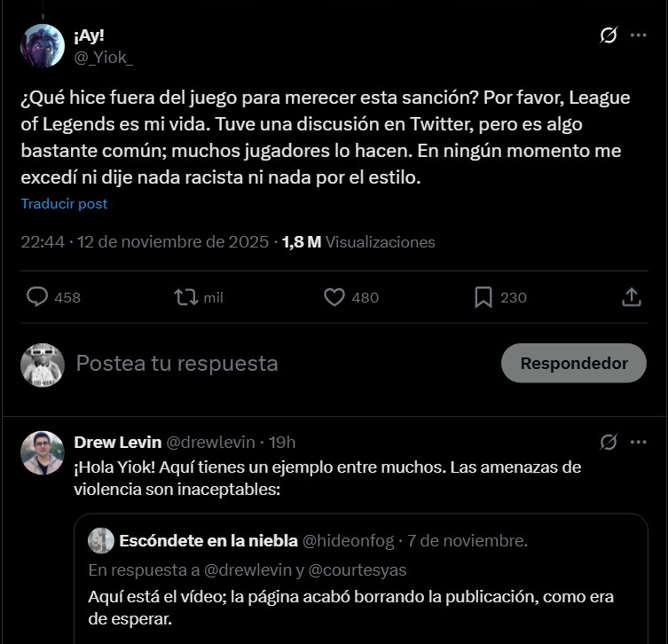Click your own avatar beside reply box
Image resolution: width=668 pixels, height=644 pixels.
point(43,365)
